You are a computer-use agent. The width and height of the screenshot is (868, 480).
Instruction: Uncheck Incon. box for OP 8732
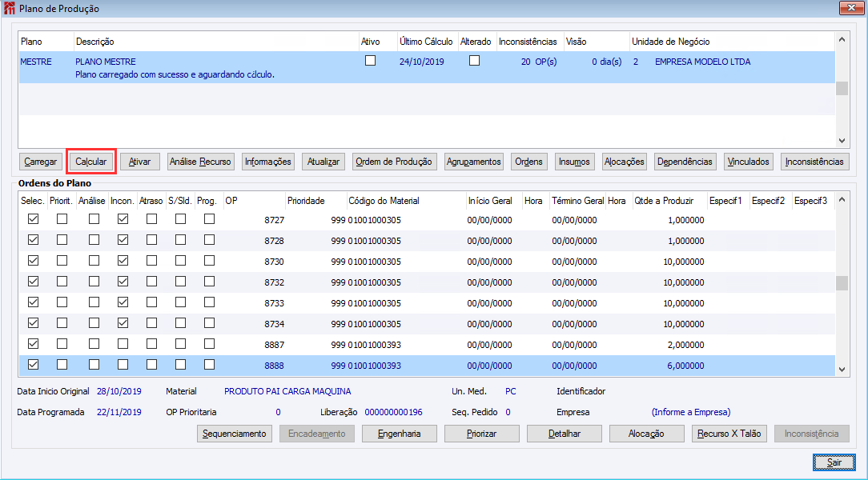point(123,282)
